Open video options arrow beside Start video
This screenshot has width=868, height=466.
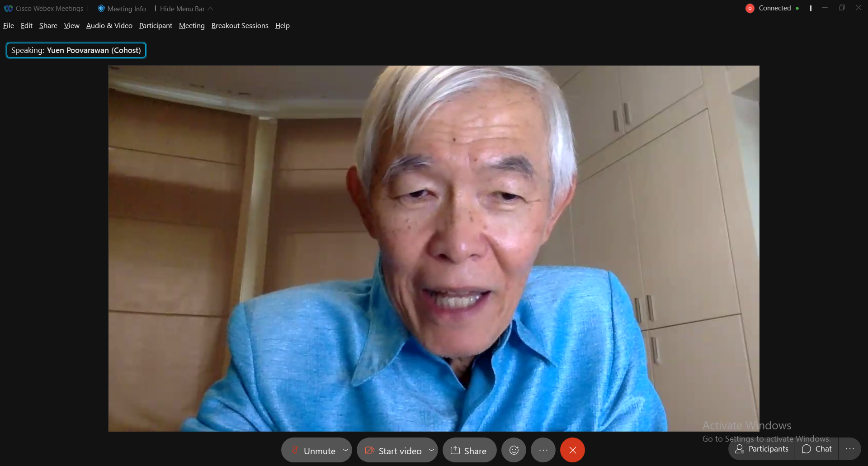click(431, 450)
